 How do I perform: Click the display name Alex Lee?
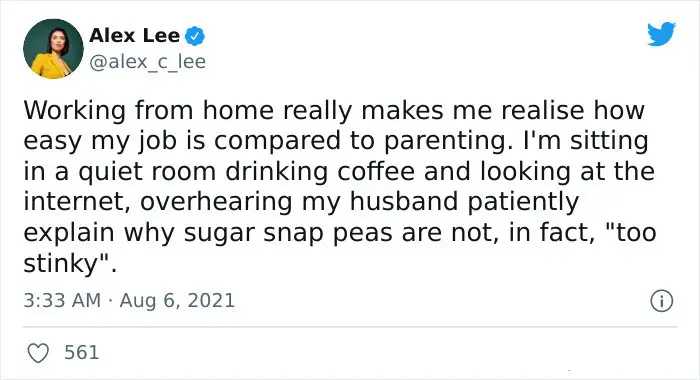tap(134, 36)
